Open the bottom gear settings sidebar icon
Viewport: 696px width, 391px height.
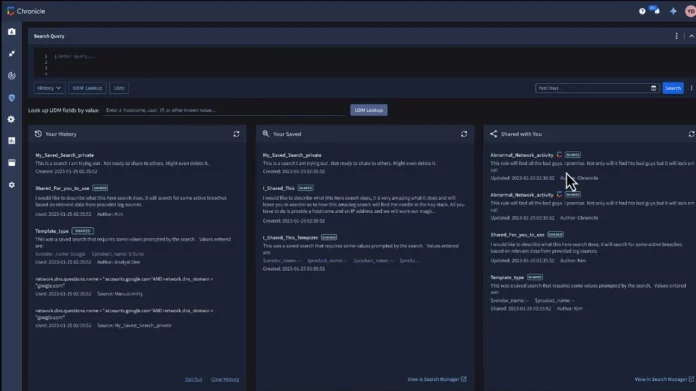(12, 185)
